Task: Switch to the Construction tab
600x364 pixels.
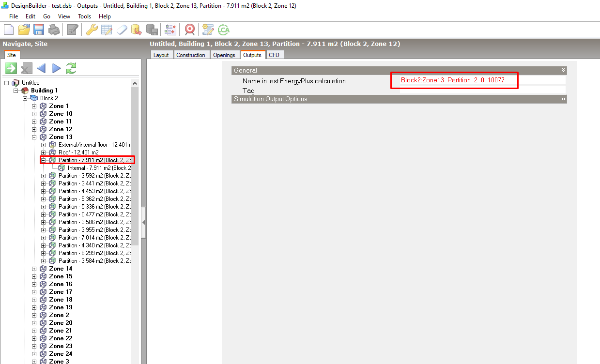Action: click(x=191, y=55)
